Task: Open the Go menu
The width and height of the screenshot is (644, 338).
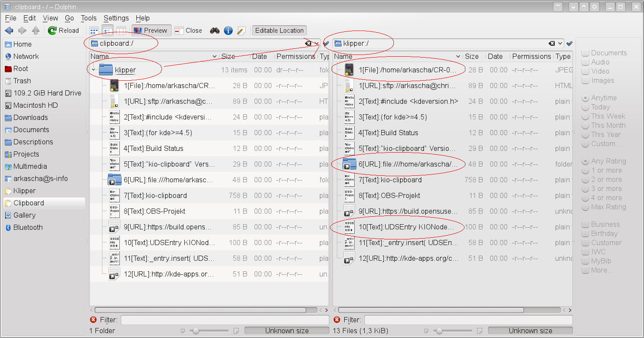Action: (x=69, y=18)
